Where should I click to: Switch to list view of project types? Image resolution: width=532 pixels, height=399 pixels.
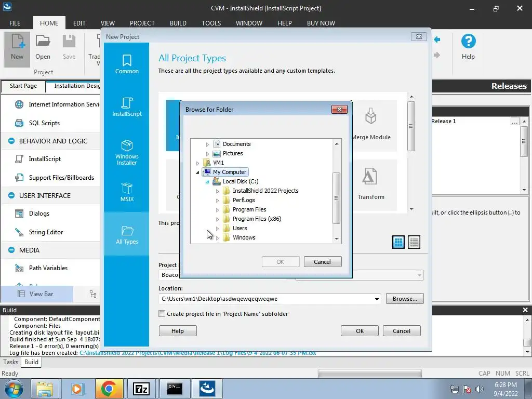coord(414,242)
